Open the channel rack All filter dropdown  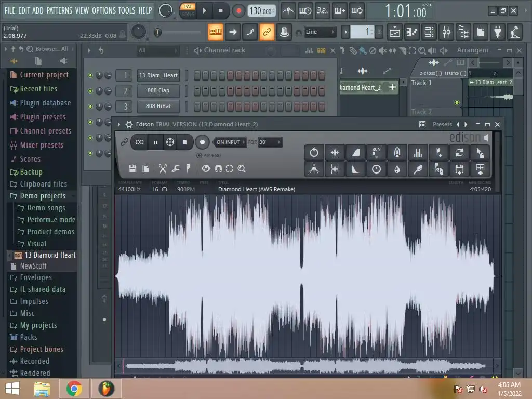[158, 50]
